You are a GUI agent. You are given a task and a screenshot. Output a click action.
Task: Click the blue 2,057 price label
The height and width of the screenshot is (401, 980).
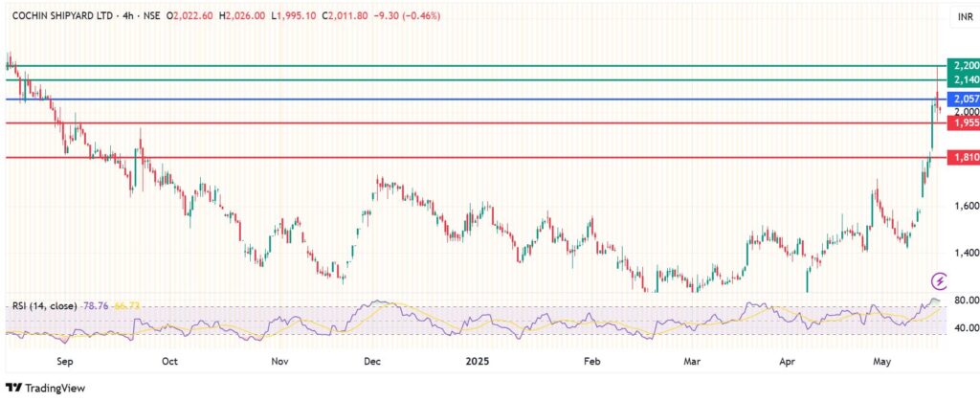click(962, 99)
